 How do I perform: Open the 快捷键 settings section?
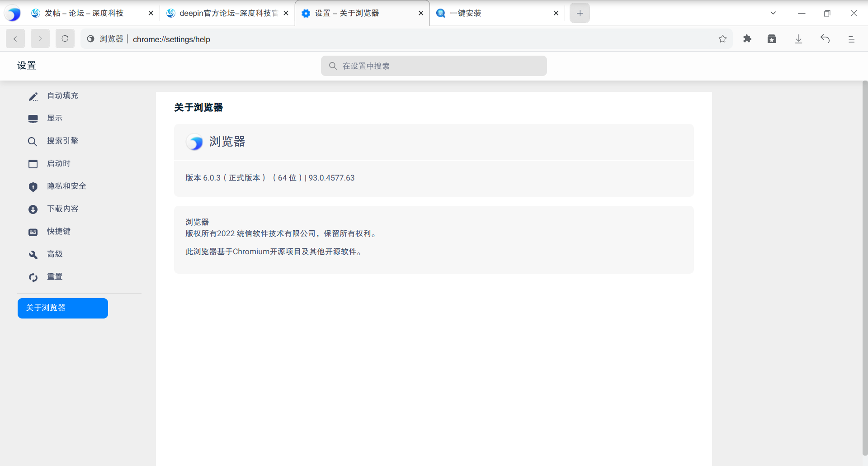pyautogui.click(x=59, y=231)
